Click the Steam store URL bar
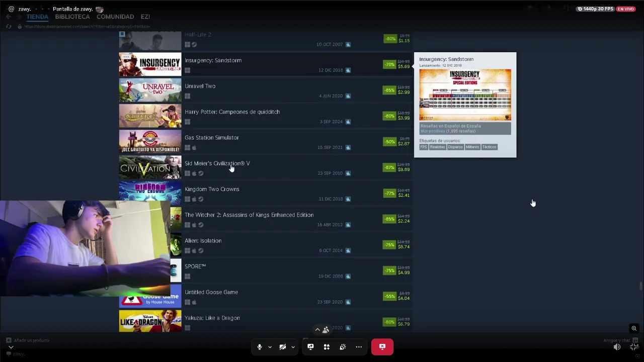The height and width of the screenshot is (362, 644). (87, 26)
